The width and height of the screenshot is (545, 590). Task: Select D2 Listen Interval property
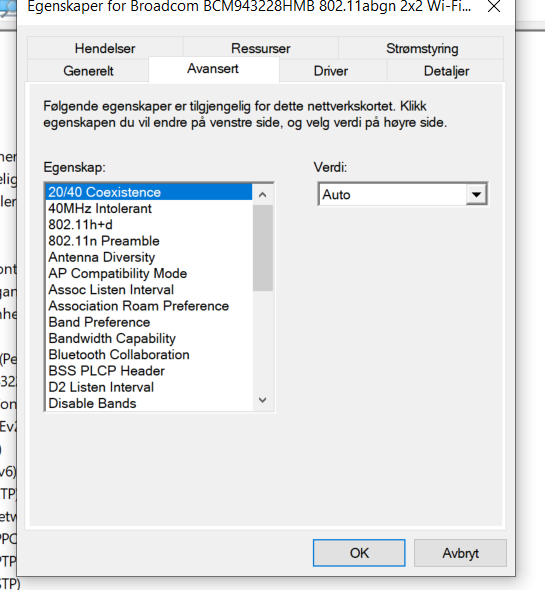point(149,387)
